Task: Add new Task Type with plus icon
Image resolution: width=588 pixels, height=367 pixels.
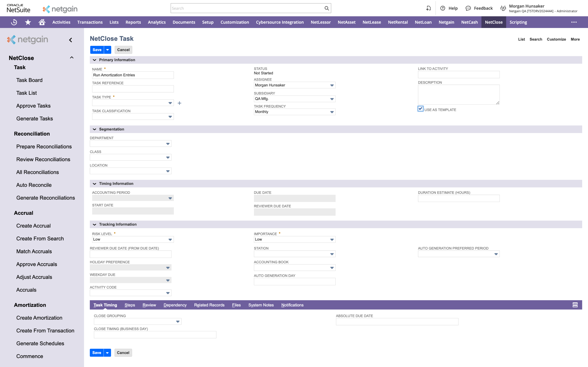Action: [x=179, y=103]
